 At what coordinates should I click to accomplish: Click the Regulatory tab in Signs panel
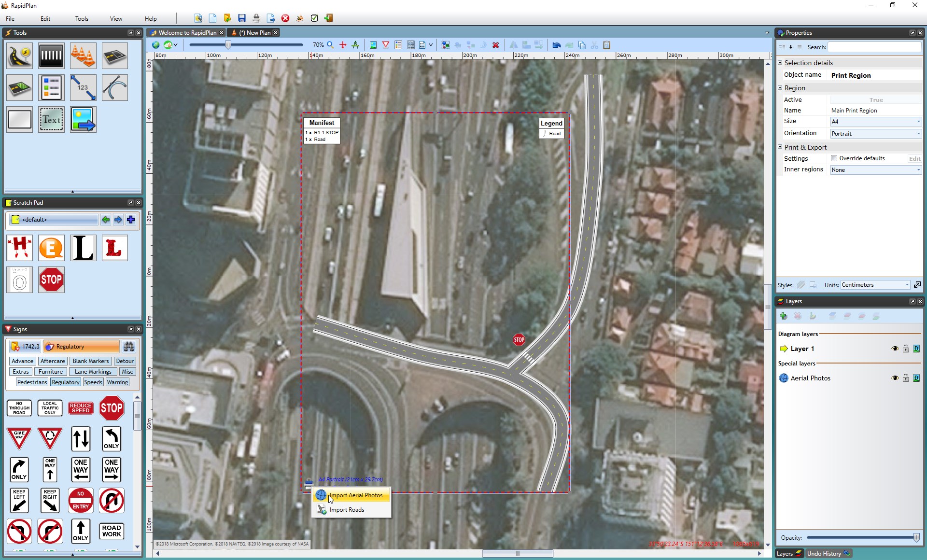tap(66, 383)
